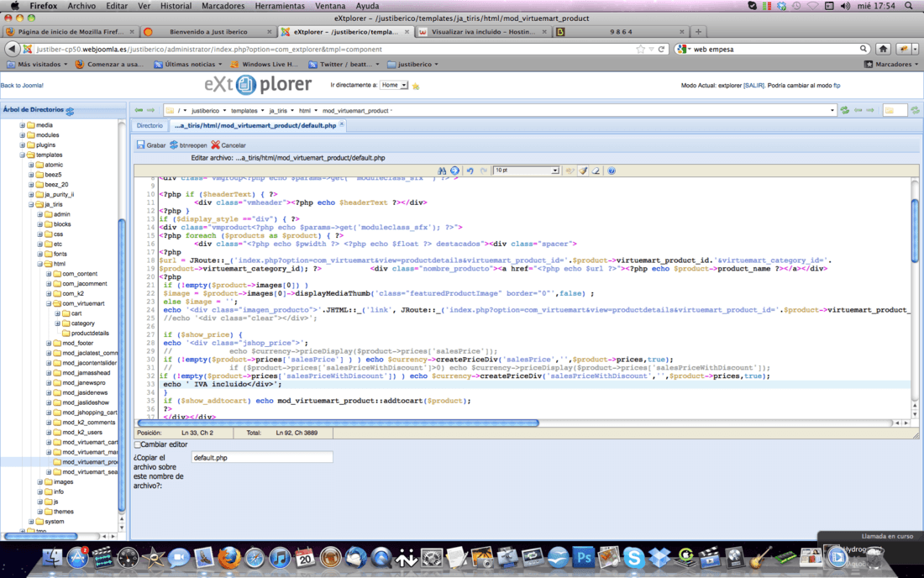Collapse the html folder node
The image size is (924, 578).
[40, 264]
